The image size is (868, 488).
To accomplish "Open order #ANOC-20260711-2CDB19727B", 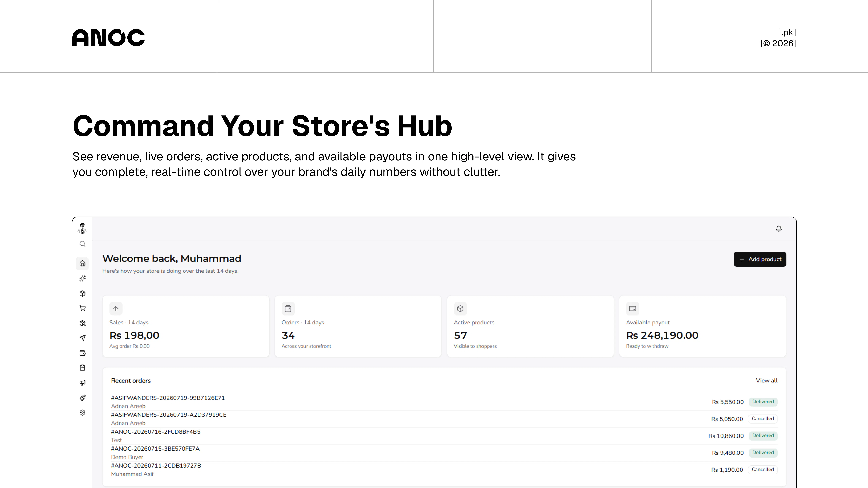I will click(156, 466).
